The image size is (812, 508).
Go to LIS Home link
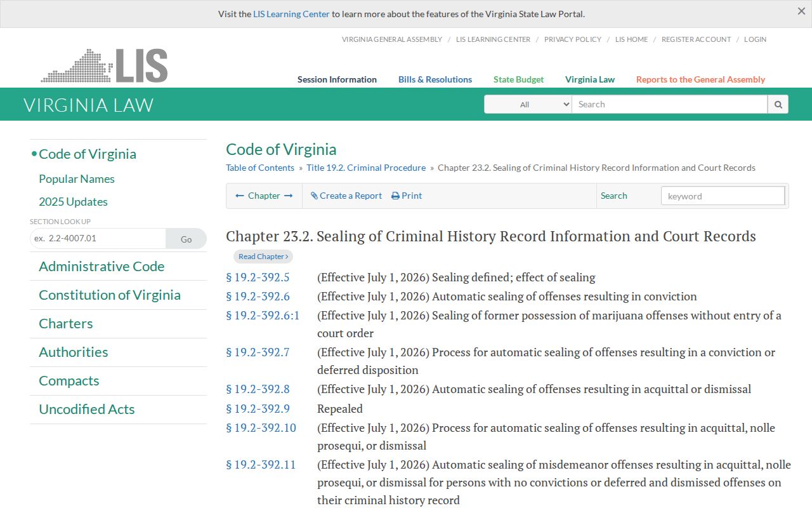pyautogui.click(x=632, y=39)
